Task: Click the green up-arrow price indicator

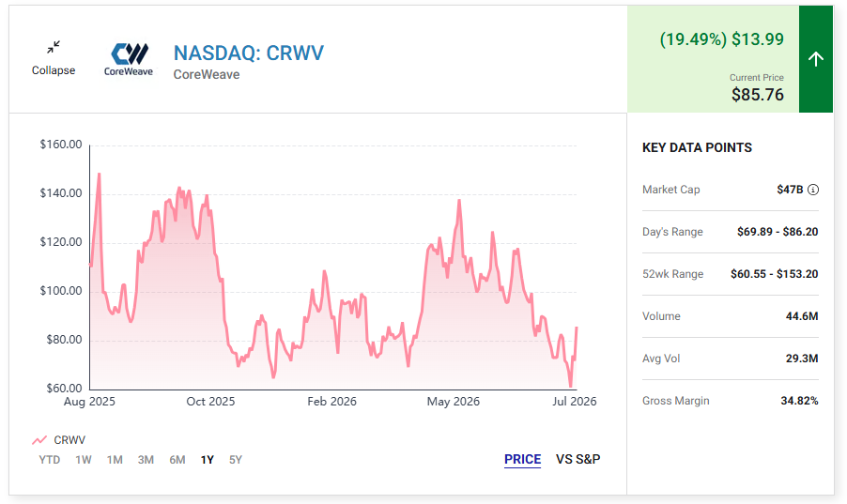Action: [x=816, y=59]
